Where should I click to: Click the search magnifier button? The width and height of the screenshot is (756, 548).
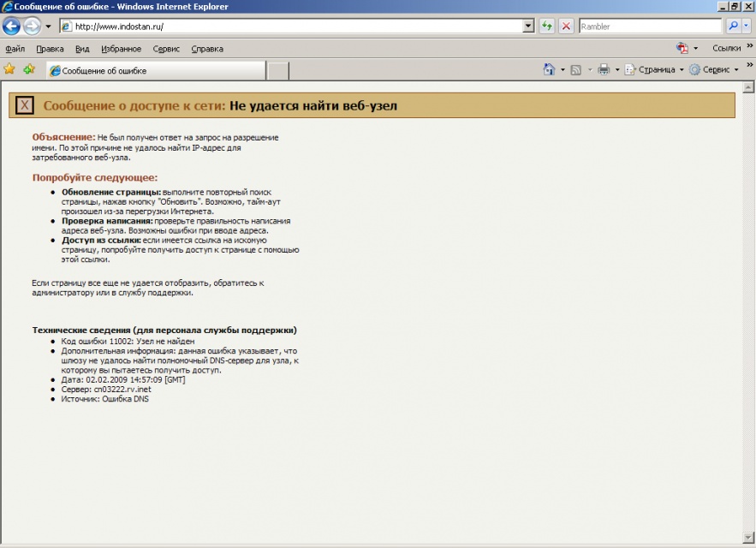733,27
